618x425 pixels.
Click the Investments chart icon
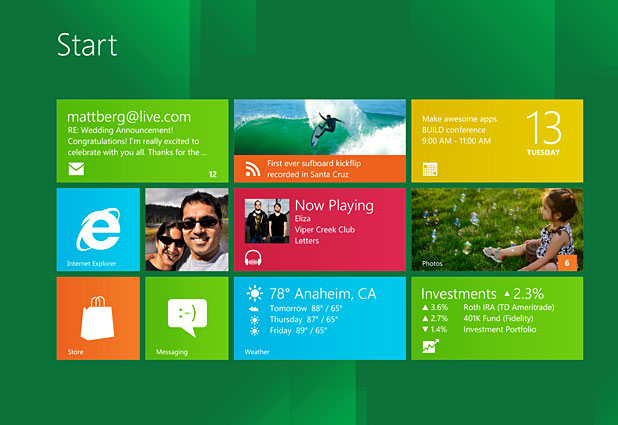431,346
